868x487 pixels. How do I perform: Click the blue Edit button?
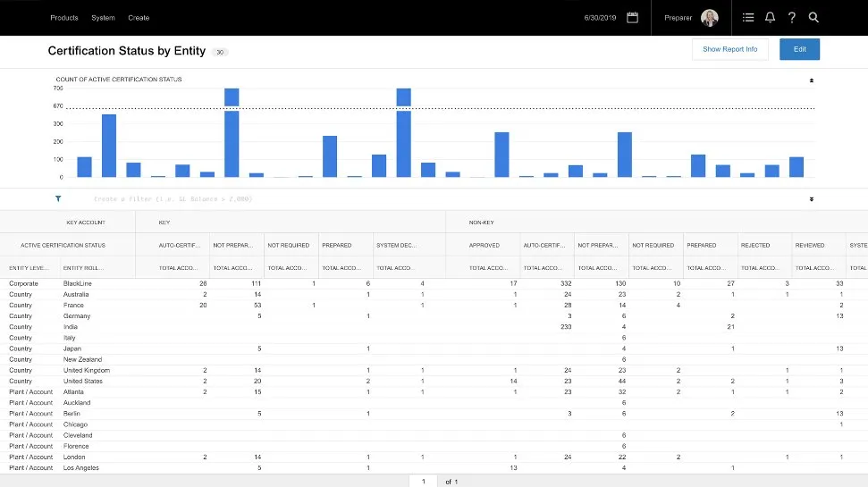pyautogui.click(x=799, y=49)
